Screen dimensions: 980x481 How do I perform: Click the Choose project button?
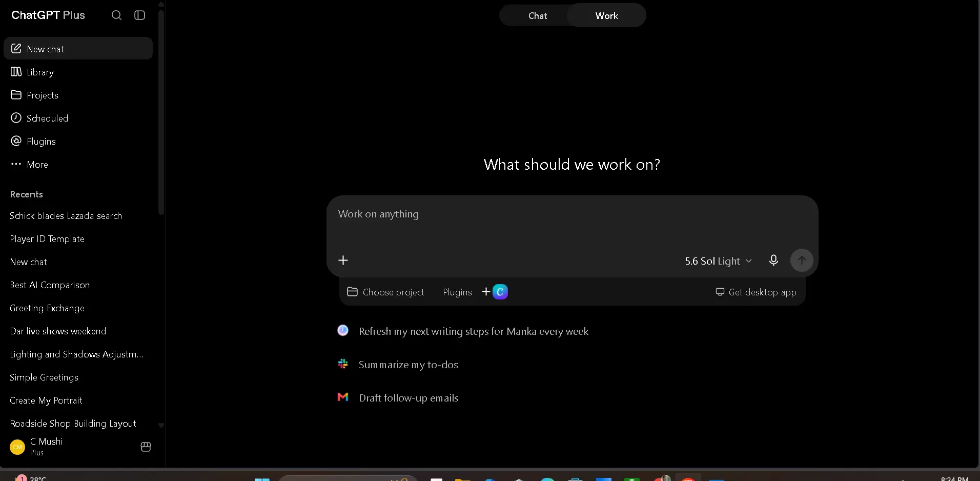point(386,292)
